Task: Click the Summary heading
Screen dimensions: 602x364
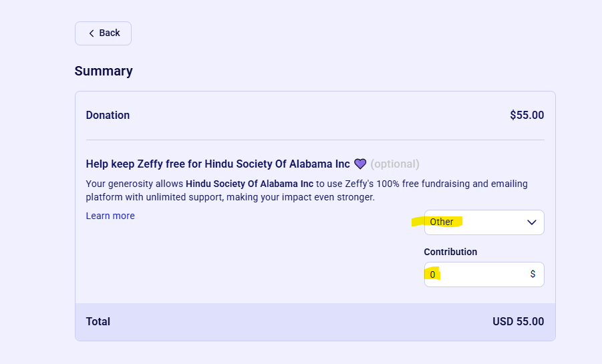Action: (x=104, y=71)
